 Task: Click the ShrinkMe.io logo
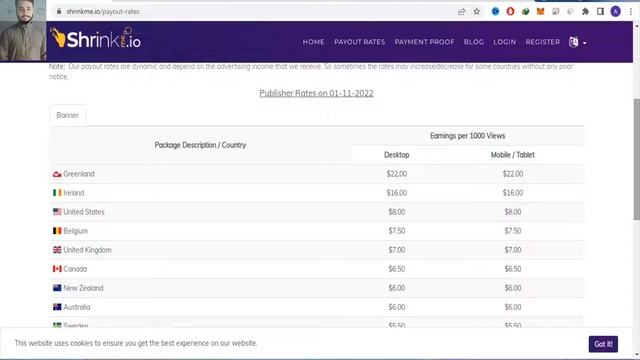[x=96, y=38]
